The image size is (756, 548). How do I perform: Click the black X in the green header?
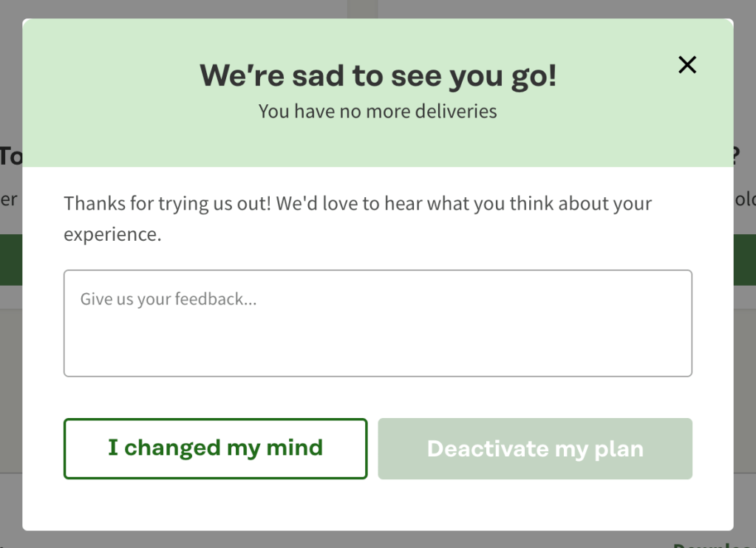point(687,65)
